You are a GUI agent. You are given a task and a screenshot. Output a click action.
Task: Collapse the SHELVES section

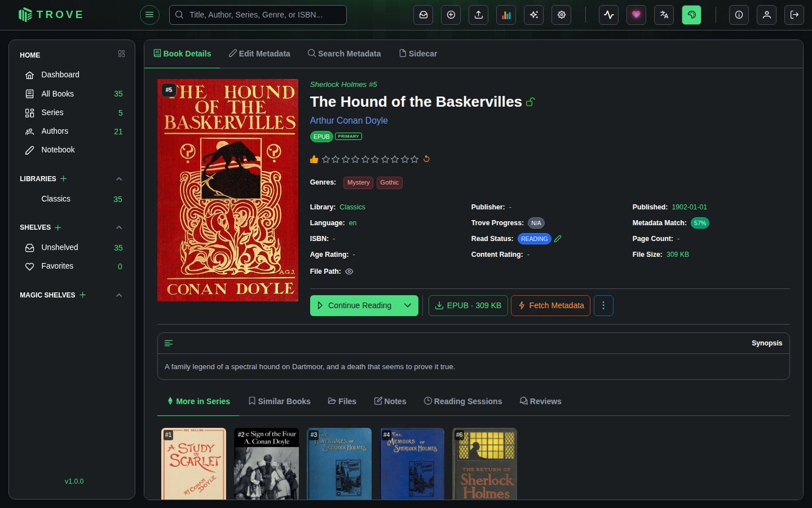[119, 227]
